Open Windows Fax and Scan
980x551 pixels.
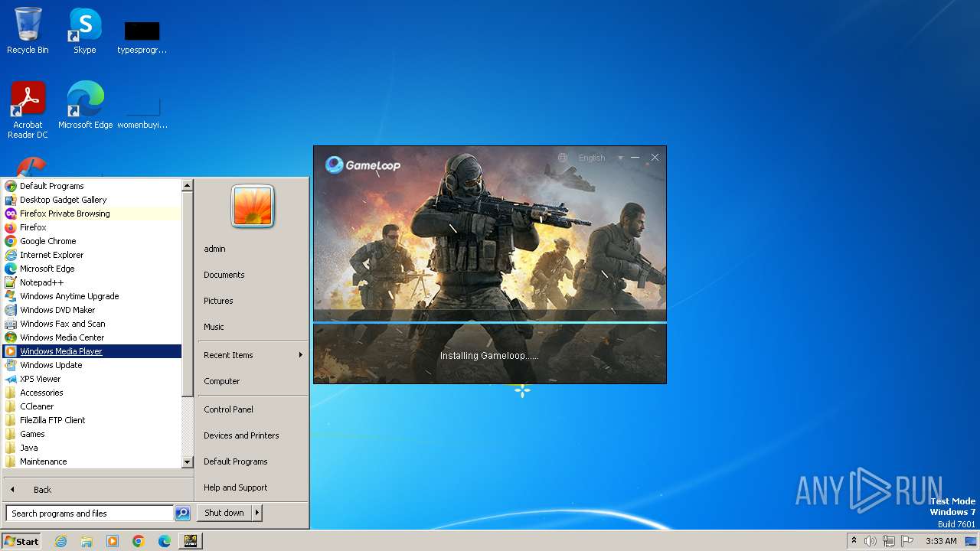[x=92, y=324]
